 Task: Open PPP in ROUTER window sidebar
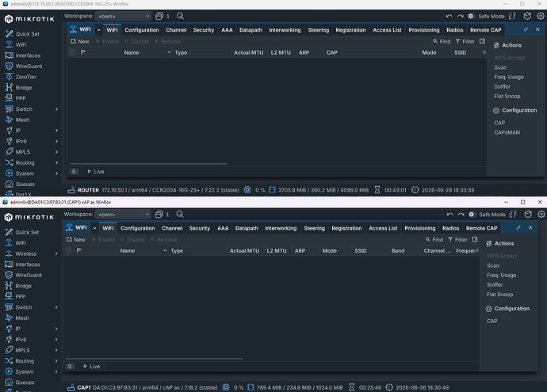point(15,98)
